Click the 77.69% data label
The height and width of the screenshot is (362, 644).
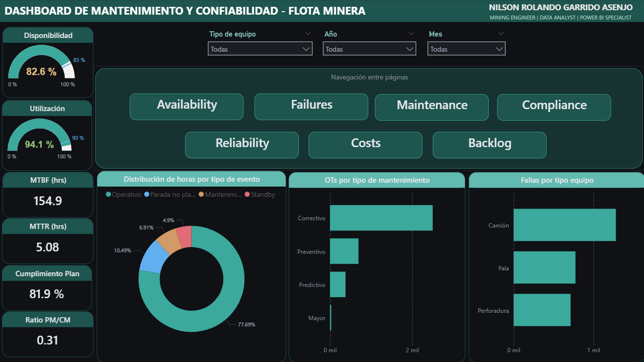246,324
